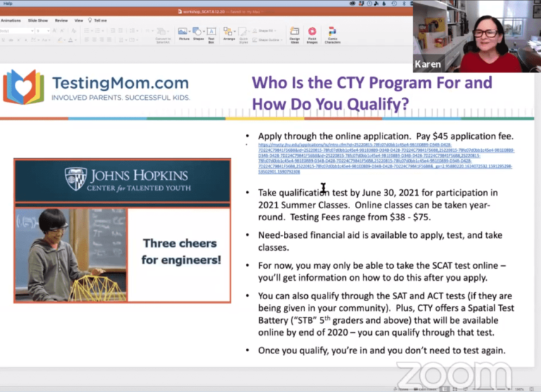541x392 pixels.
Task: Open Comic Characters add-in
Action: point(332,34)
